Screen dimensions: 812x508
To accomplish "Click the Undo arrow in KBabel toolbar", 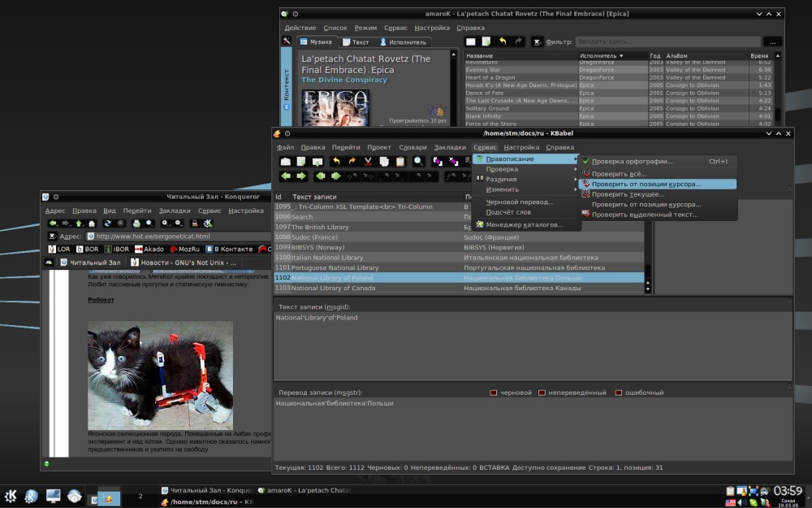I will pos(336,162).
